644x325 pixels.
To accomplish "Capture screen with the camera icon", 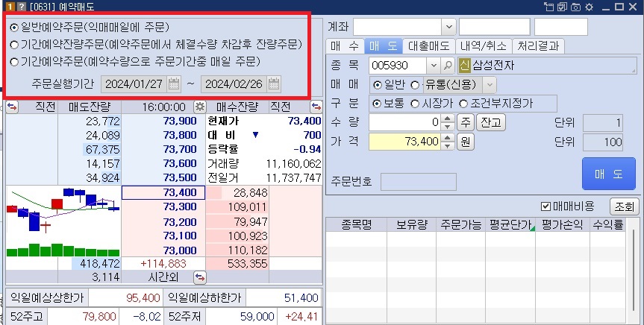I will pos(576,7).
